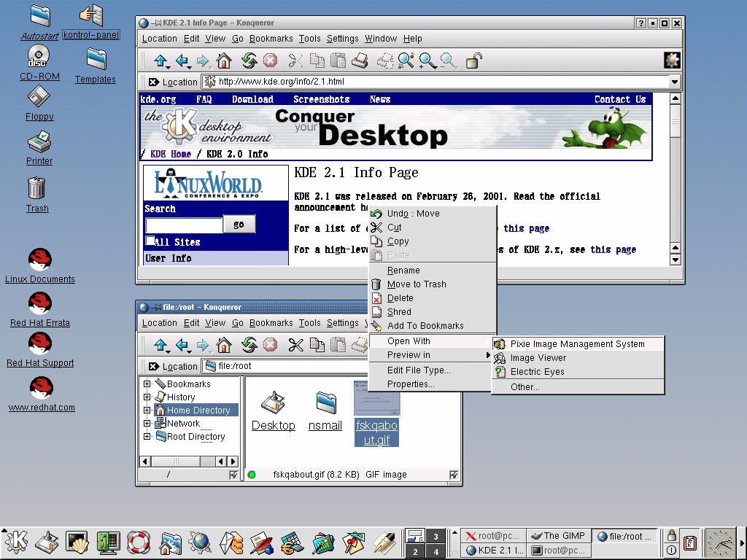Open the location URL history dropdown arrow

click(x=674, y=82)
